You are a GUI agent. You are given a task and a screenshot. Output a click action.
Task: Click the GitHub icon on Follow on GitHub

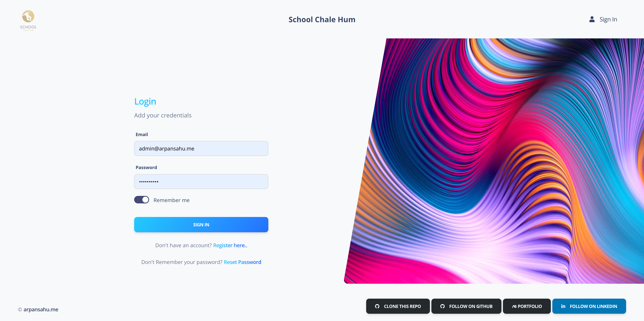tap(442, 306)
